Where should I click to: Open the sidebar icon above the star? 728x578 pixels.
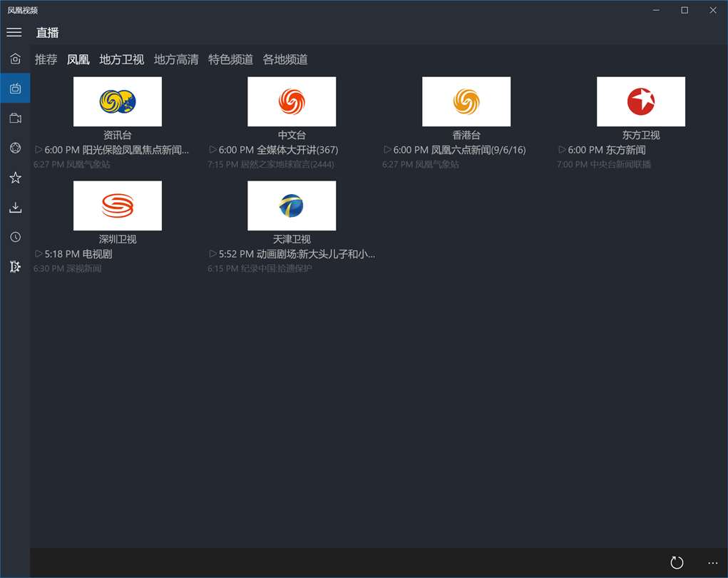(15, 148)
